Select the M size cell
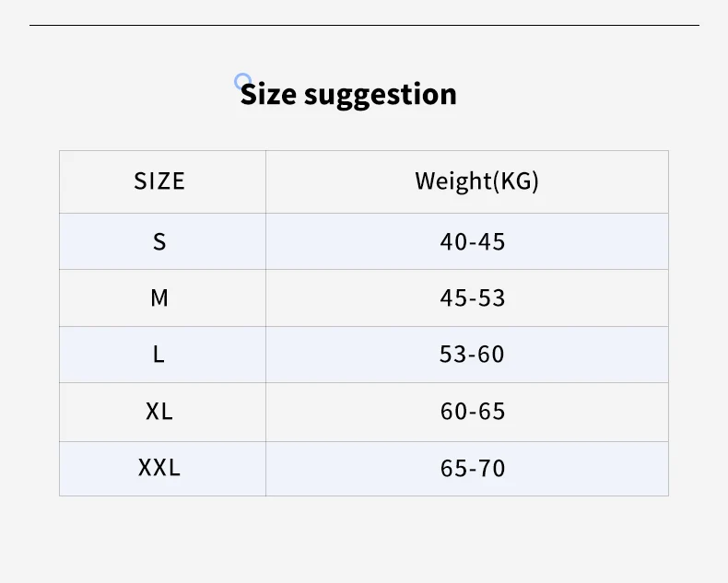The height and width of the screenshot is (583, 728). coord(159,298)
